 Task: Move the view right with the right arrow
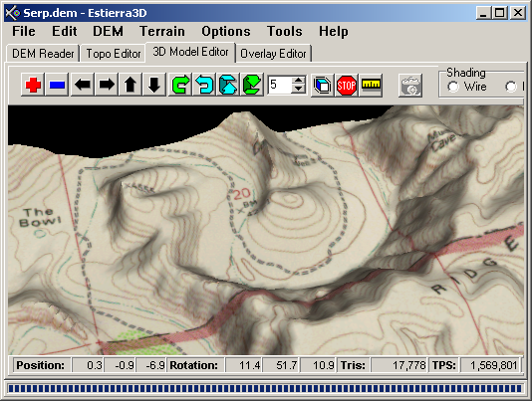pos(107,85)
